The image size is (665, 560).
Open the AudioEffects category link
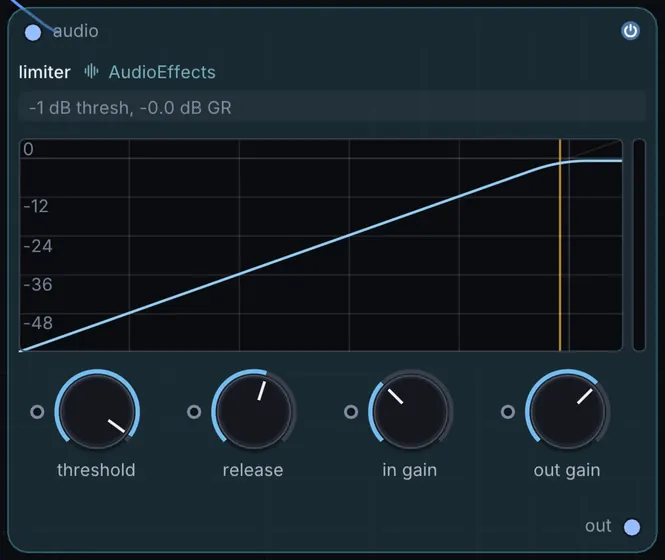tap(162, 72)
